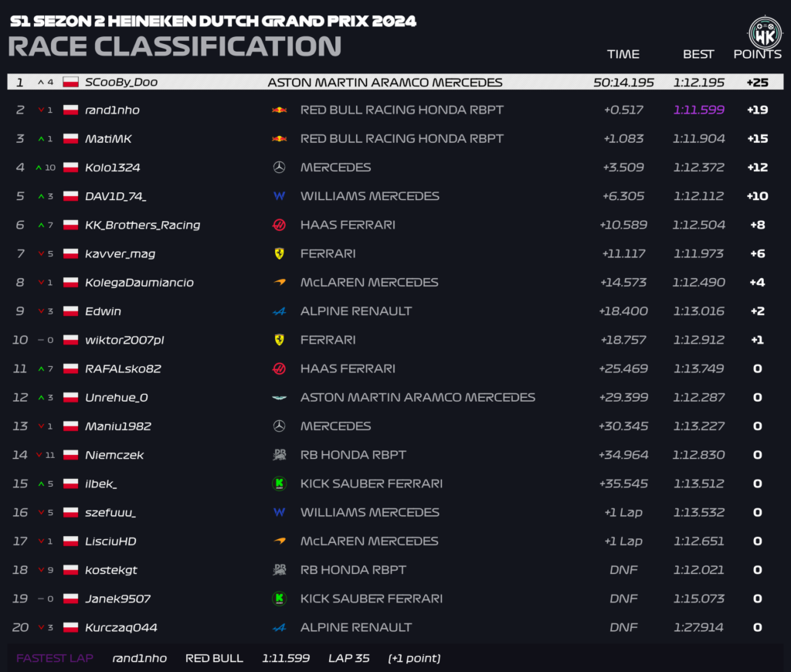Click the FASTEST LAP label in footer
Screen dimensions: 791x672
pyautogui.click(x=55, y=658)
